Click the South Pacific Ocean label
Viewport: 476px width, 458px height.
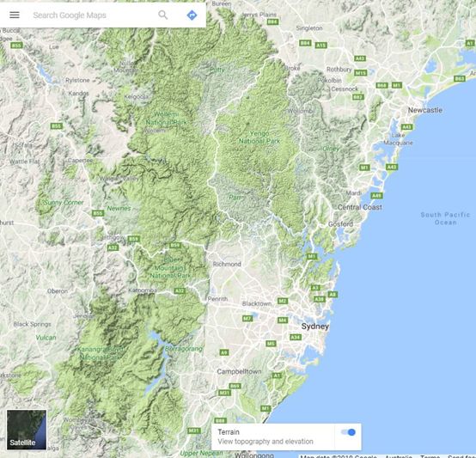[445, 218]
